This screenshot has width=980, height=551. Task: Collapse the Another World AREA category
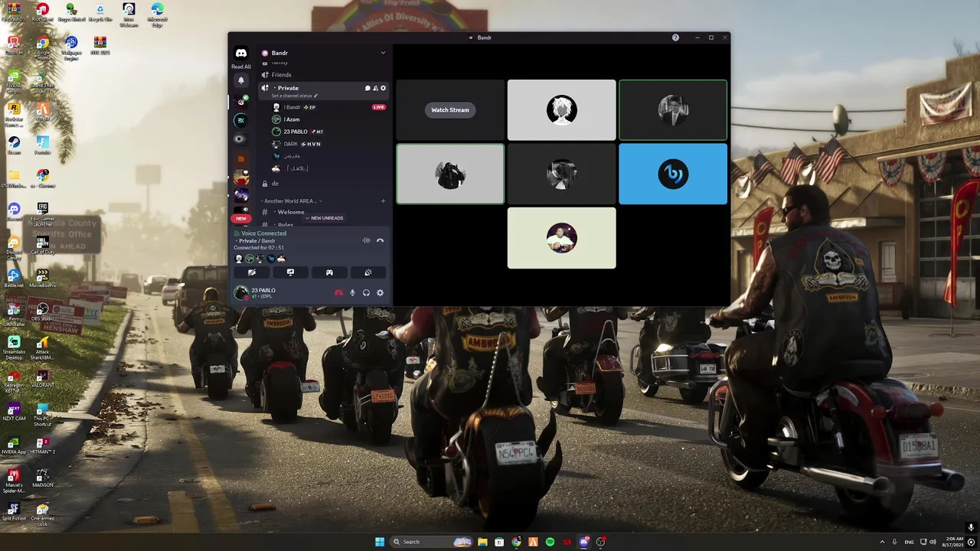pyautogui.click(x=292, y=201)
